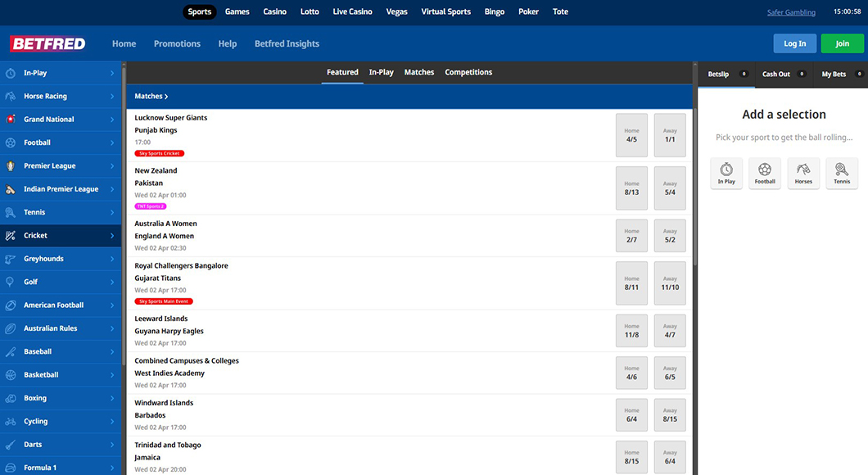868x475 pixels.
Task: Switch to the Featured tab
Action: (342, 73)
